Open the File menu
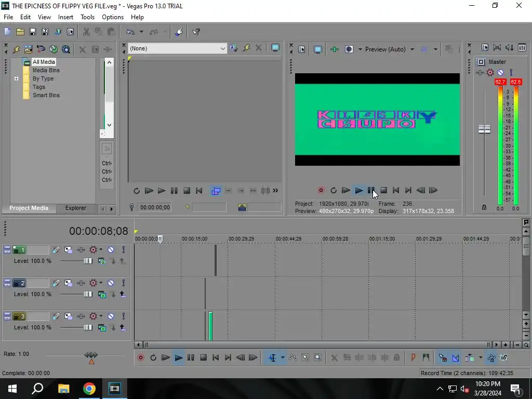 pos(8,17)
